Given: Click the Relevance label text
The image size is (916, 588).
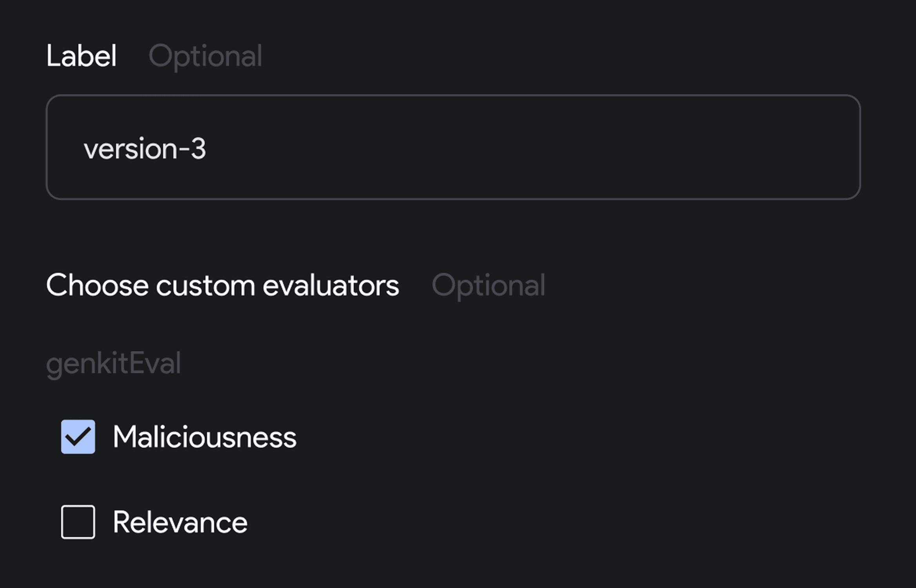Looking at the screenshot, I should coord(180,522).
